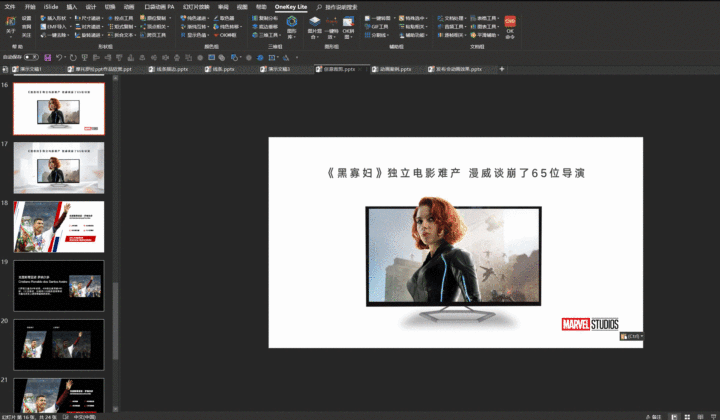This screenshot has height=420, width=720.
Task: Select the 取色器 color picker tool
Action: pos(224,18)
